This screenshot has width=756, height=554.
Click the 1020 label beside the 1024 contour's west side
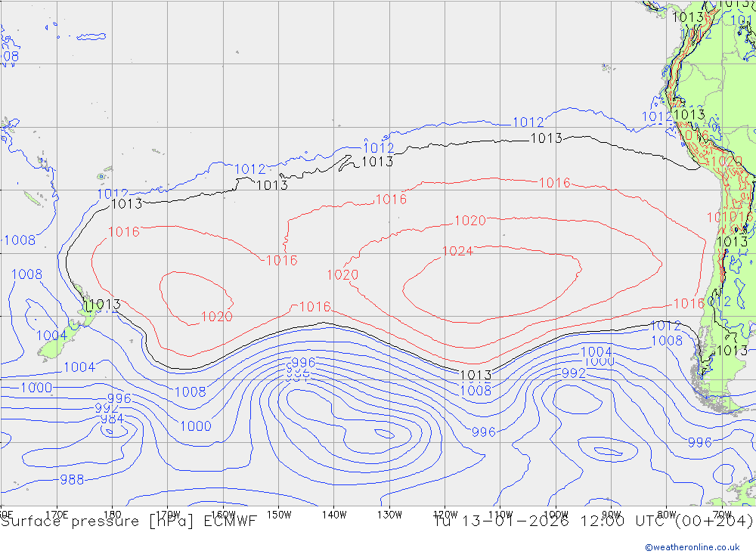coord(342,275)
